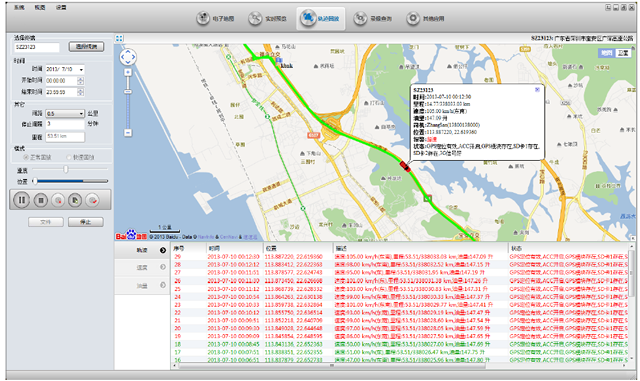
Task: Close the SZ23123 info popup
Action: tap(537, 89)
